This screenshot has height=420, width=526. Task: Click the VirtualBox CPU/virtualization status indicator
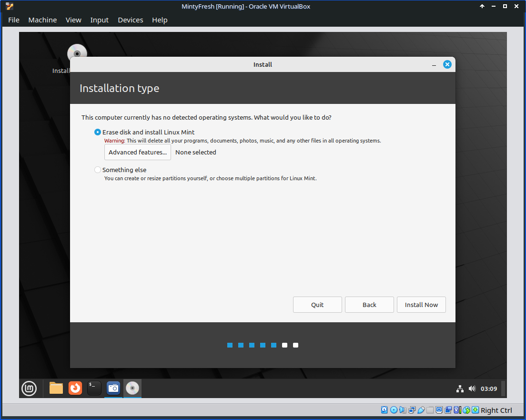click(x=457, y=410)
